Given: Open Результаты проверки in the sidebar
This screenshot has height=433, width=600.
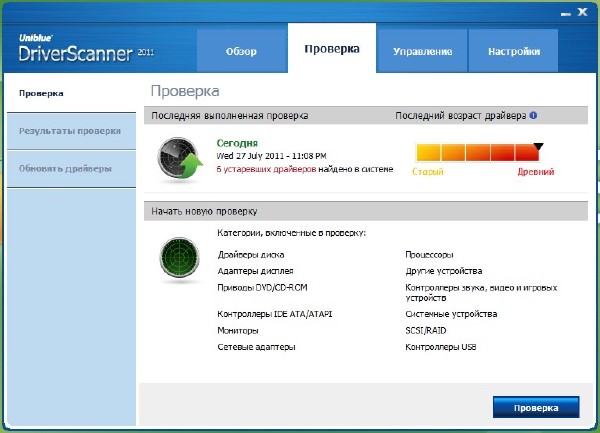Looking at the screenshot, I should click(70, 131).
